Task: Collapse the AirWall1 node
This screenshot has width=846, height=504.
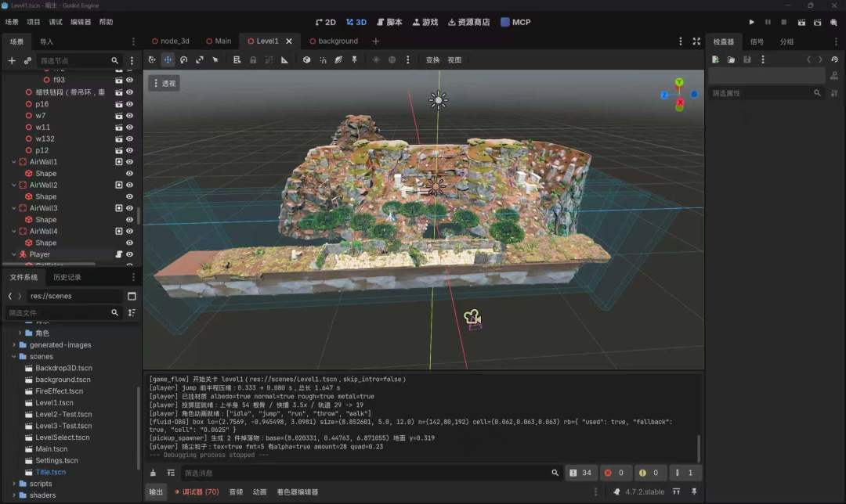Action: [x=14, y=162]
